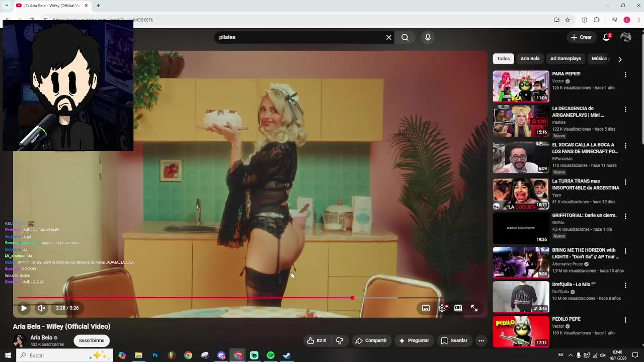Open Chrome three-dot menu
Image resolution: width=644 pixels, height=362 pixels.
(x=638, y=20)
